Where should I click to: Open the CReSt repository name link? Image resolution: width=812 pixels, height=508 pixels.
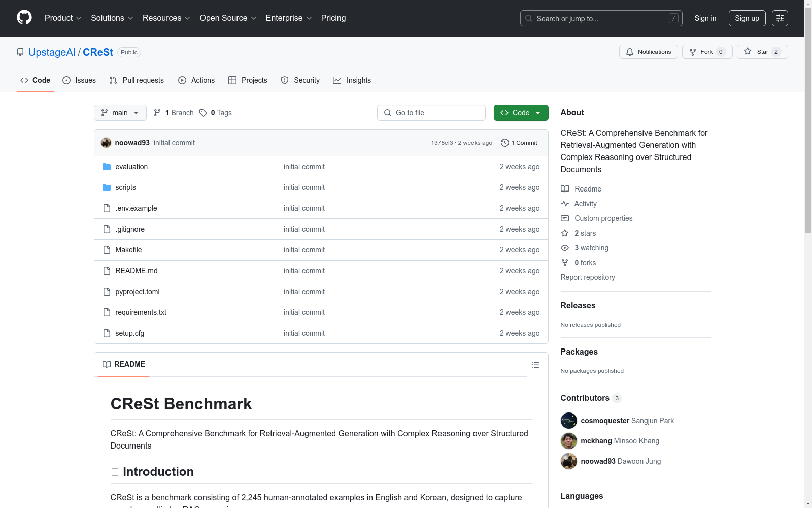(x=98, y=52)
